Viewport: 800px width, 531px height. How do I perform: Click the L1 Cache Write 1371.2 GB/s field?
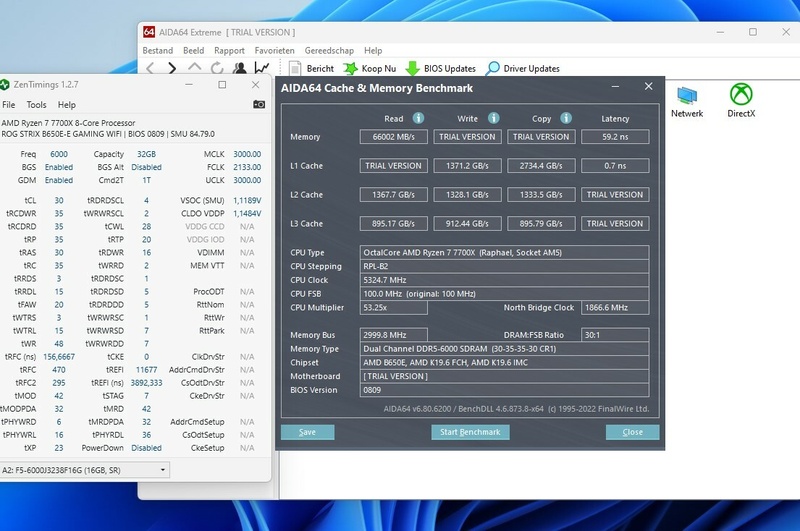(467, 166)
